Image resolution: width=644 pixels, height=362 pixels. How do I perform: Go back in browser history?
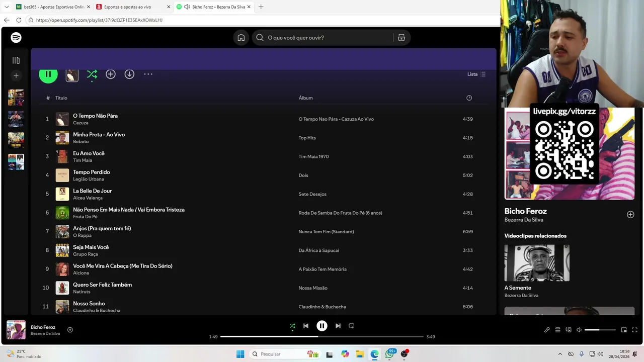[7, 20]
